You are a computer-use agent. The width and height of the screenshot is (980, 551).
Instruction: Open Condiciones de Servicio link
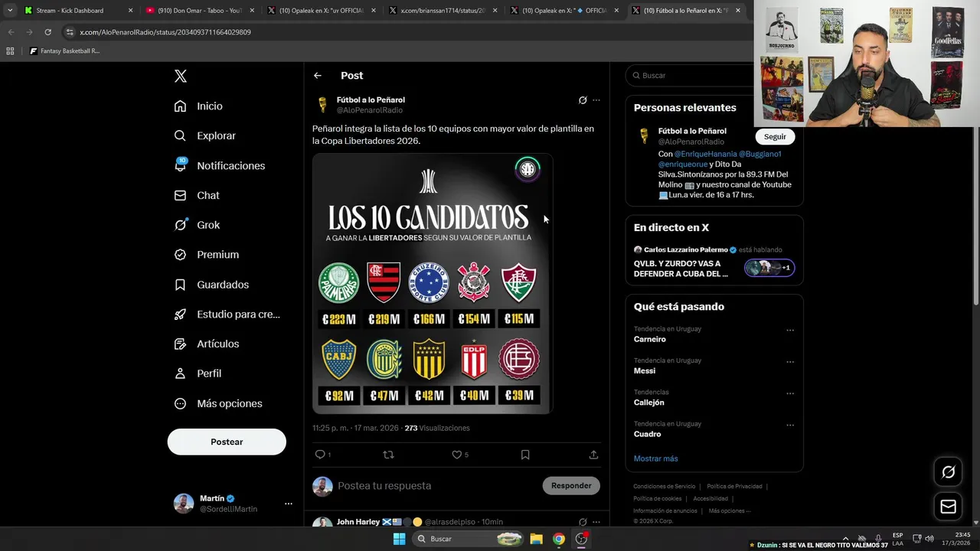coord(664,487)
